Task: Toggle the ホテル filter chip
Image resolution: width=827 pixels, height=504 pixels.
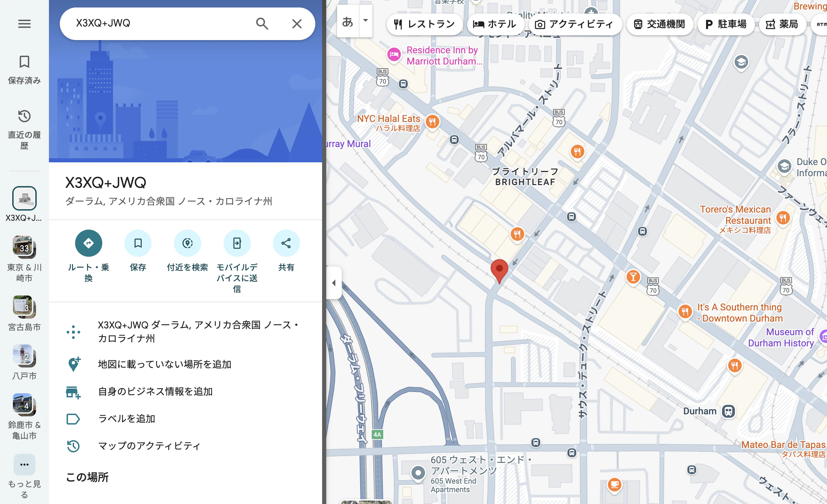Action: [495, 24]
